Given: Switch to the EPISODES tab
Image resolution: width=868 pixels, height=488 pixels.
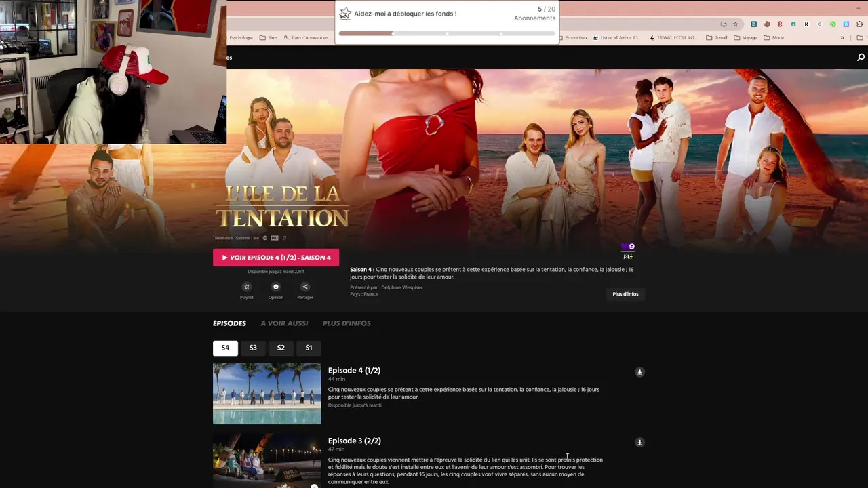Looking at the screenshot, I should (x=229, y=323).
